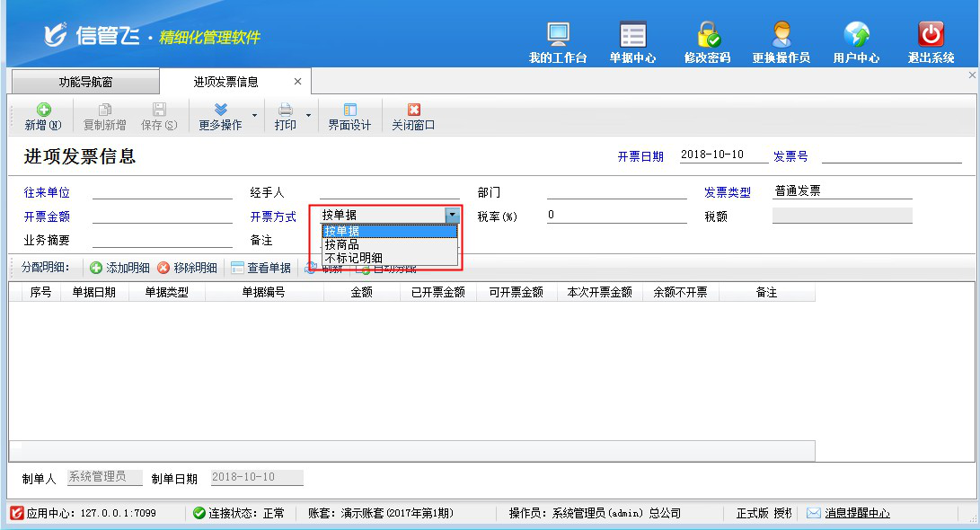Open 我的工作台 workspace icon
The width and height of the screenshot is (980, 530).
(558, 36)
